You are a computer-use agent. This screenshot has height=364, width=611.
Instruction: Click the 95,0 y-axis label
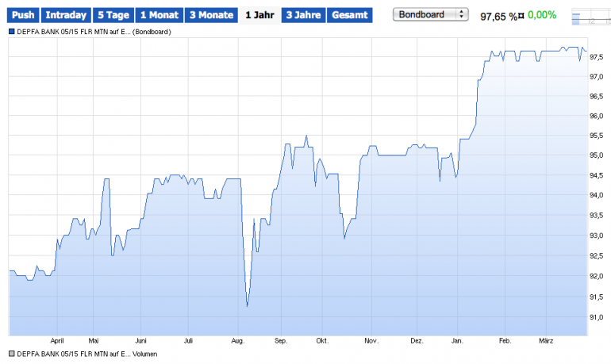[596, 155]
